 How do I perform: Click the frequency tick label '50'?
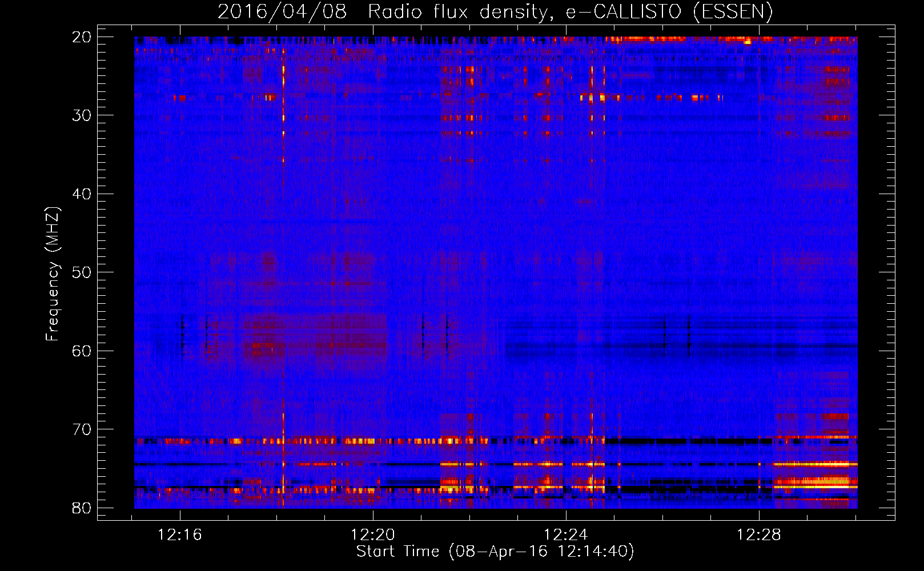point(82,272)
